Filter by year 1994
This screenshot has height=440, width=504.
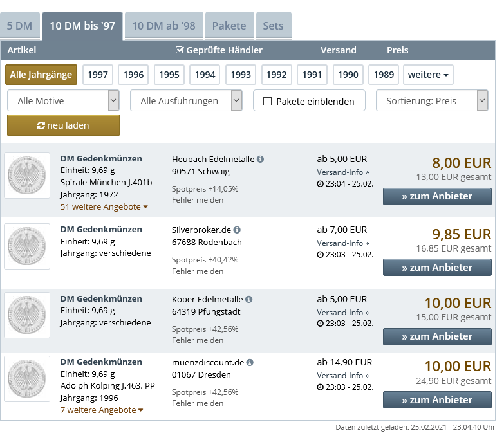[x=205, y=75]
